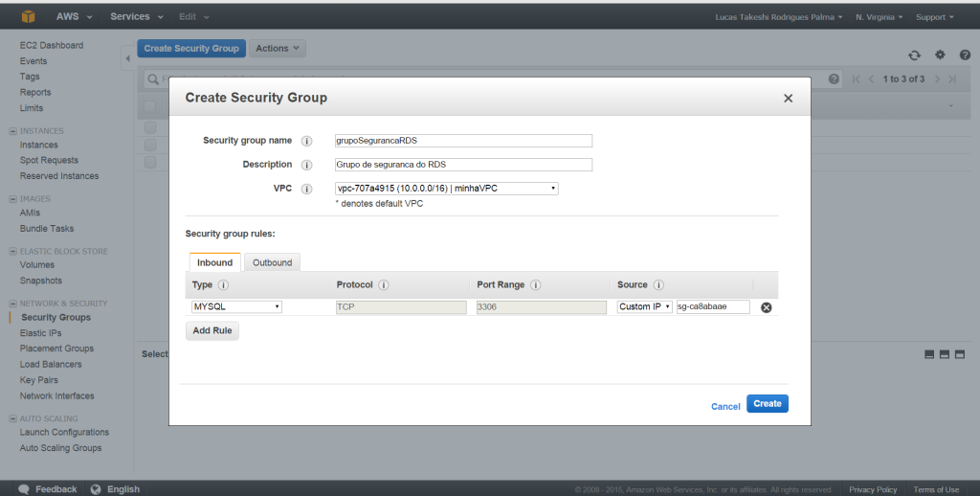The height and width of the screenshot is (496, 980).
Task: Click the Cancel link
Action: pos(725,406)
